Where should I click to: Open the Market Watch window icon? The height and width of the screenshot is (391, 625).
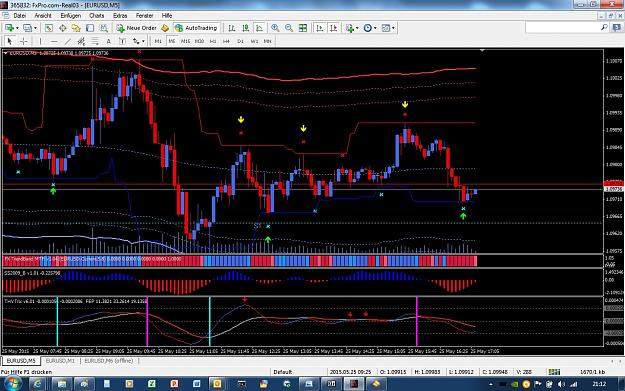pos(49,28)
